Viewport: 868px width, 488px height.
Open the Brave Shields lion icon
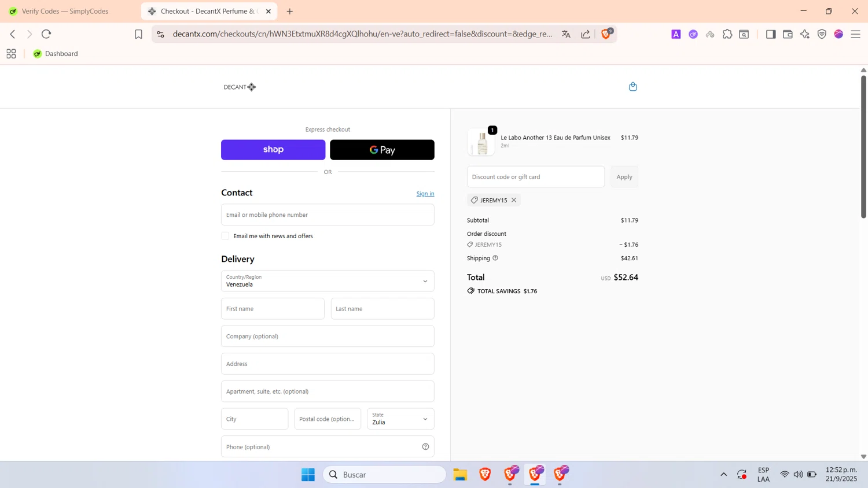coord(606,34)
